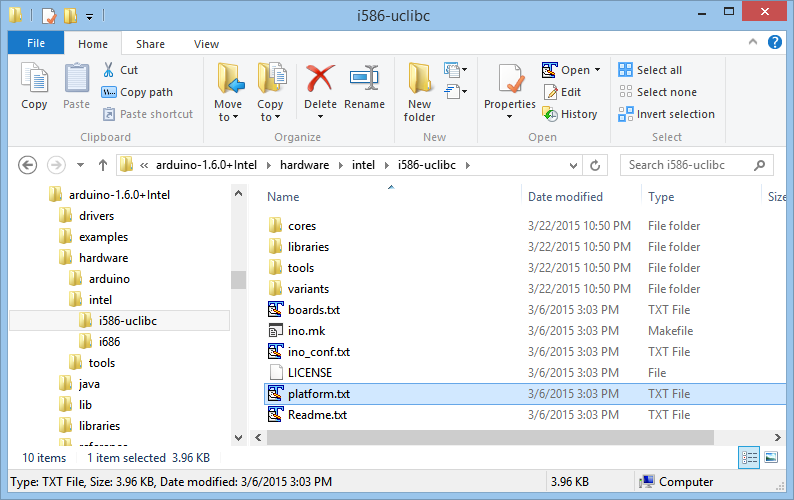Select Readme.txt file
This screenshot has width=794, height=500.
(x=317, y=415)
